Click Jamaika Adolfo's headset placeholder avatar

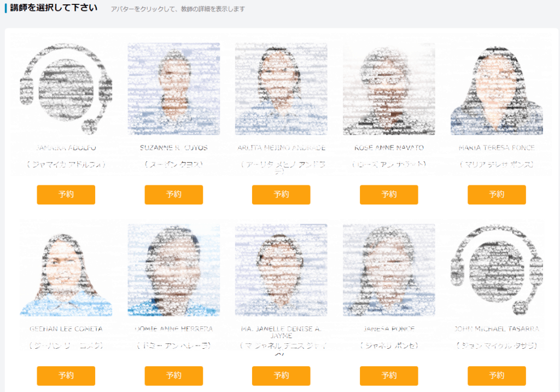coord(66,89)
